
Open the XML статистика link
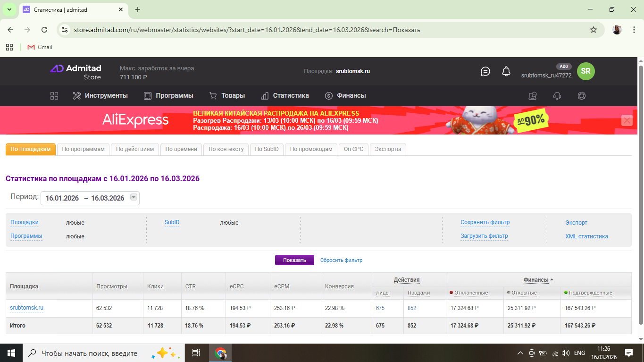tap(586, 236)
